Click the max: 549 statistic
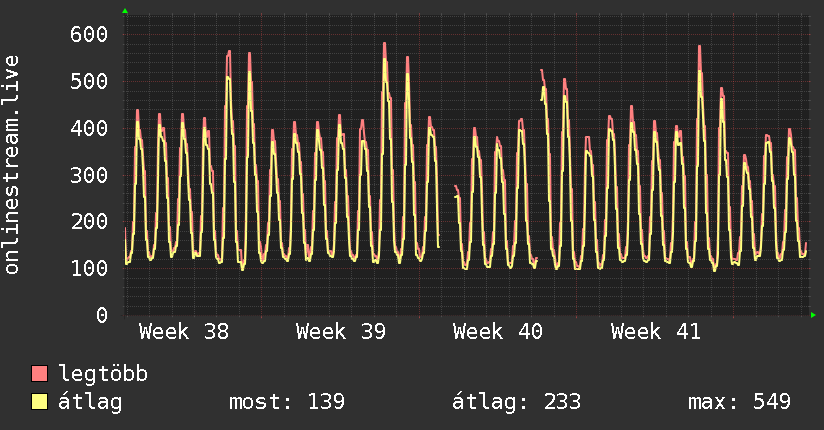The height and width of the screenshot is (430, 824). pyautogui.click(x=739, y=402)
